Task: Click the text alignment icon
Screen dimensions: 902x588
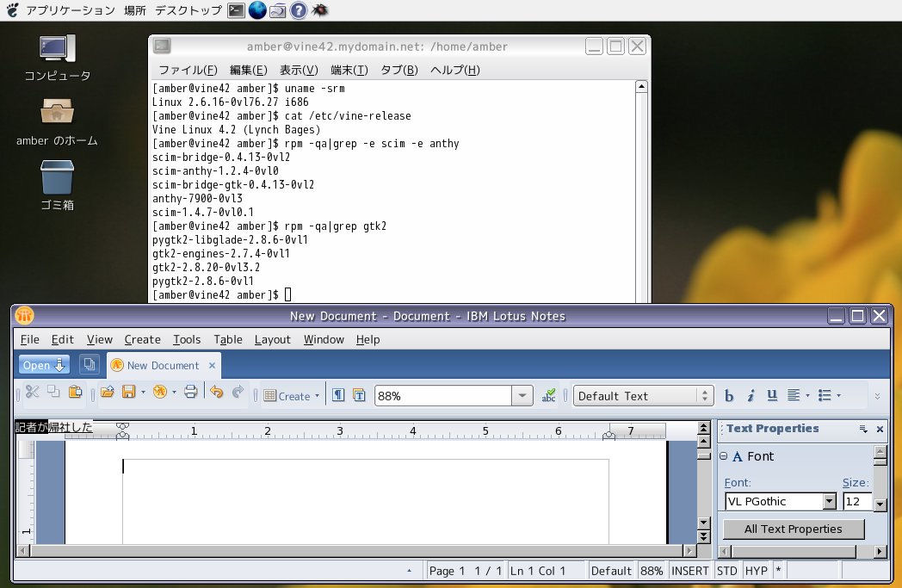Action: [794, 395]
